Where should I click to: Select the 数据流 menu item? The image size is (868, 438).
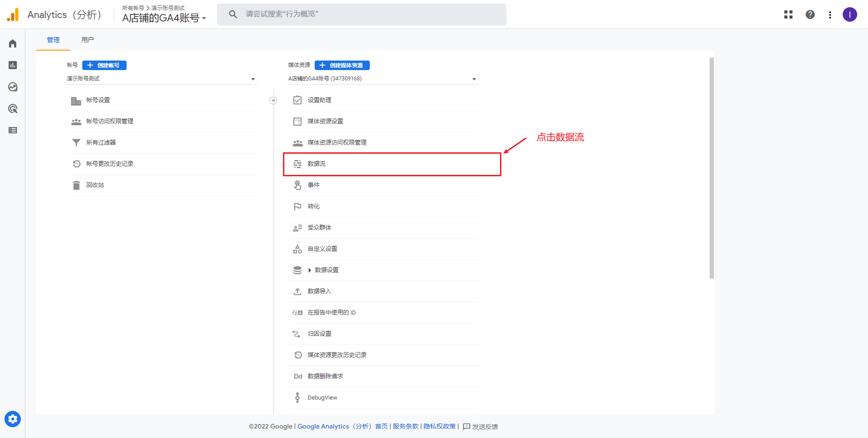tap(316, 164)
